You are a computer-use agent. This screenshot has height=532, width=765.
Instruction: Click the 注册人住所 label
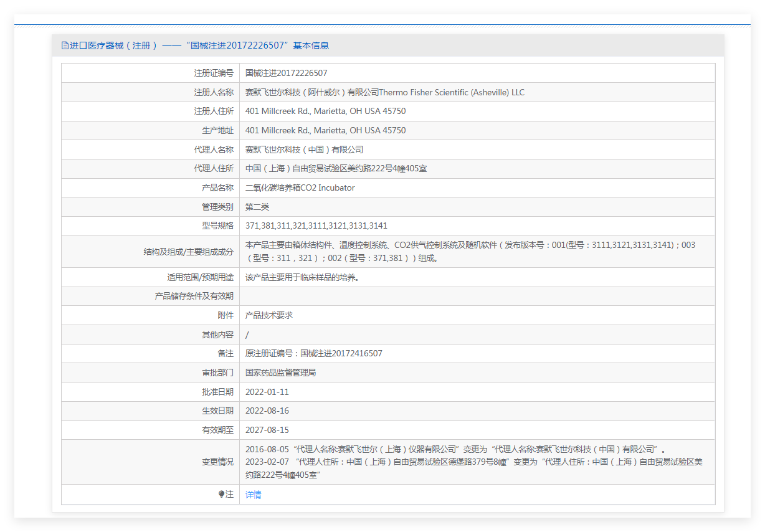tap(214, 112)
